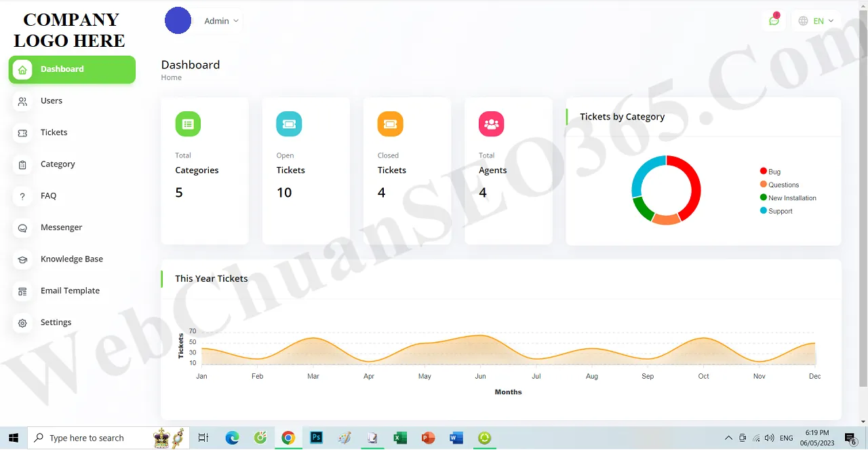Switch to the Dashboard menu item
Image resolution: width=868 pixels, height=450 pixels.
[x=62, y=69]
